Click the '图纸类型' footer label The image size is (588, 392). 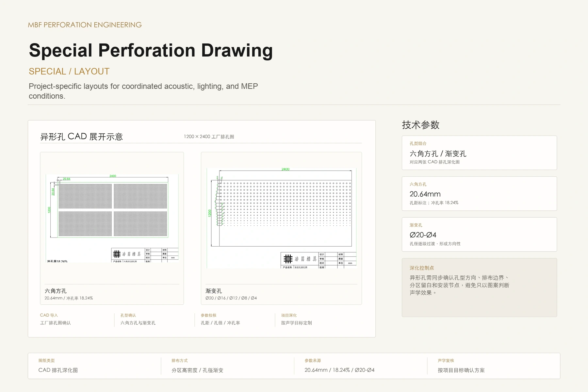[x=46, y=361]
